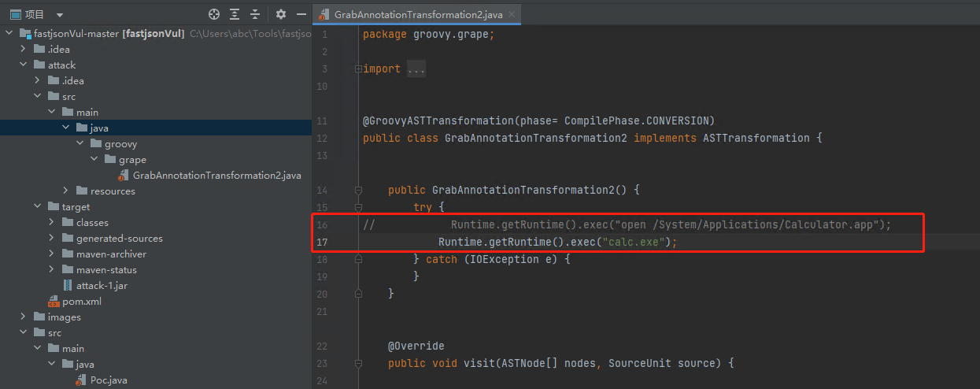Fold the visit method at line 23
This screenshot has width=980, height=389.
click(x=358, y=363)
